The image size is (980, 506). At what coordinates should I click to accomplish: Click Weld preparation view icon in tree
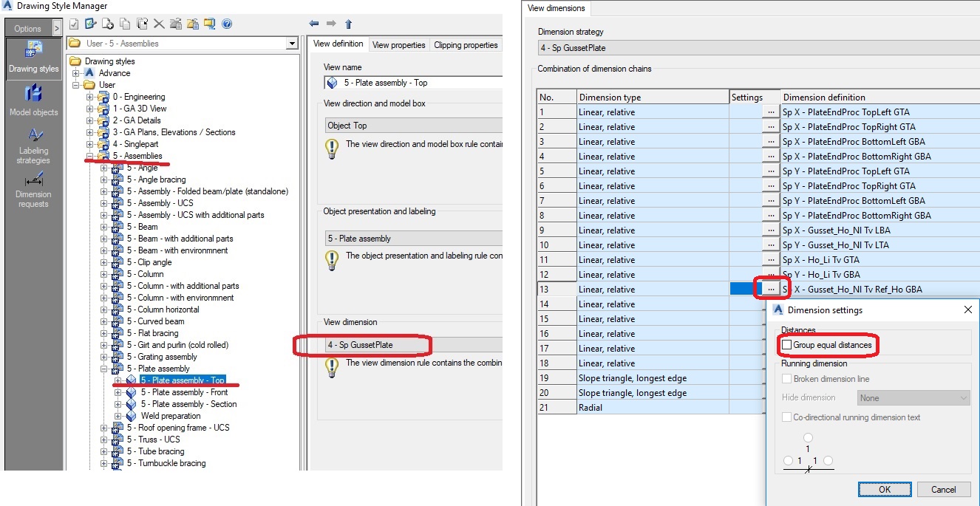tap(132, 416)
